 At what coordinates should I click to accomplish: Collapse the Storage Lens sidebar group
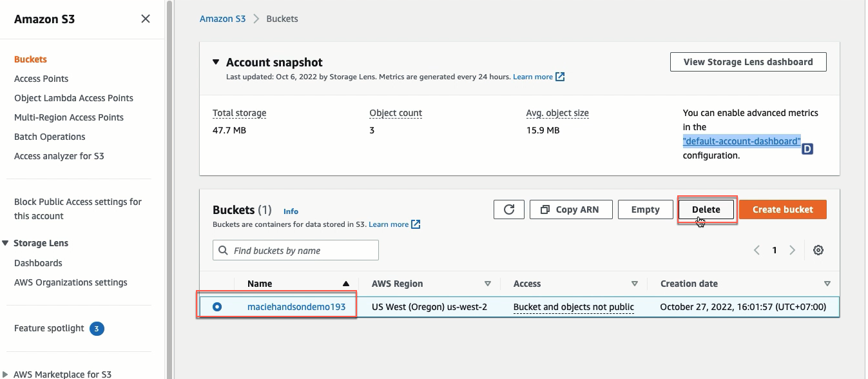[x=6, y=243]
